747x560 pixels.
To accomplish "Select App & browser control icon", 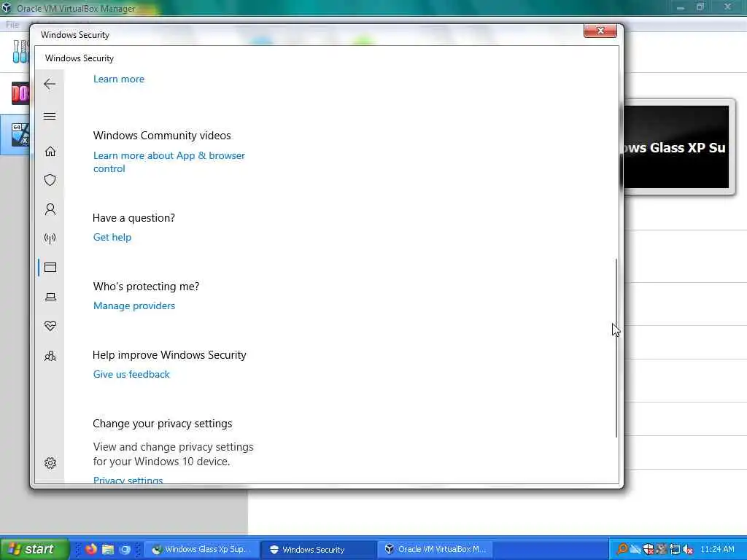I will (x=50, y=267).
